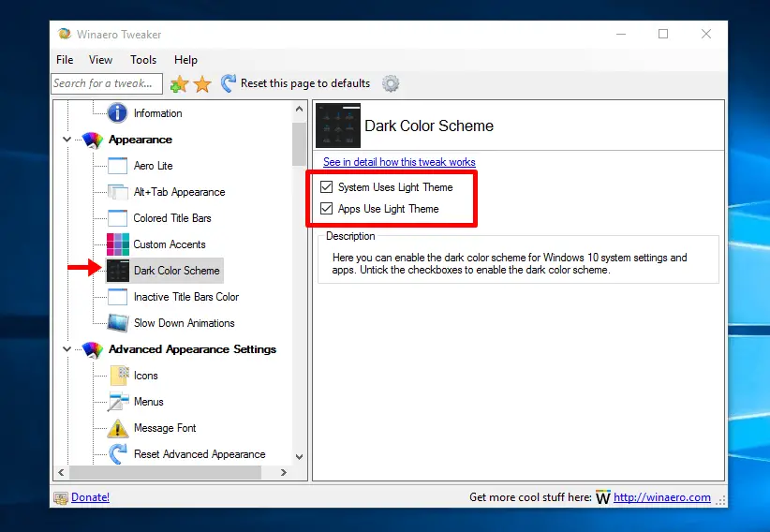Select Dark Color Scheme tree item
This screenshot has width=770, height=532.
(x=177, y=271)
